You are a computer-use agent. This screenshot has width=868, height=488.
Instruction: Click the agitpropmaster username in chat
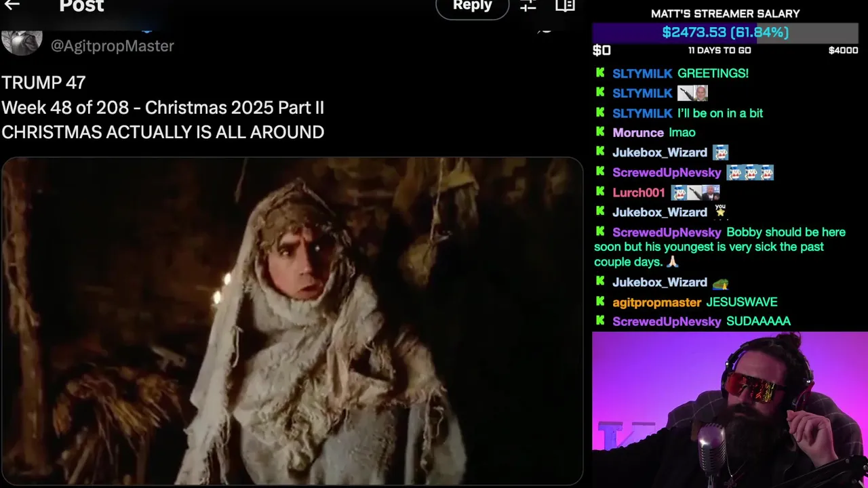[x=656, y=302]
